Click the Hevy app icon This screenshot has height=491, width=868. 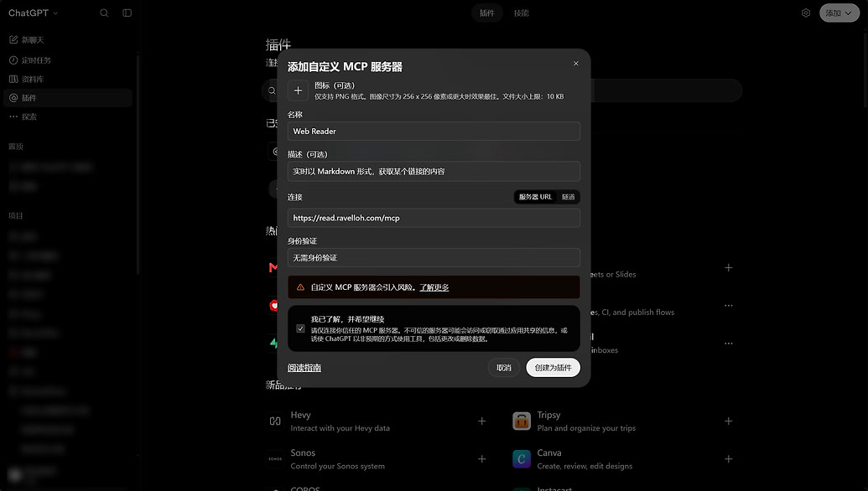coord(275,421)
